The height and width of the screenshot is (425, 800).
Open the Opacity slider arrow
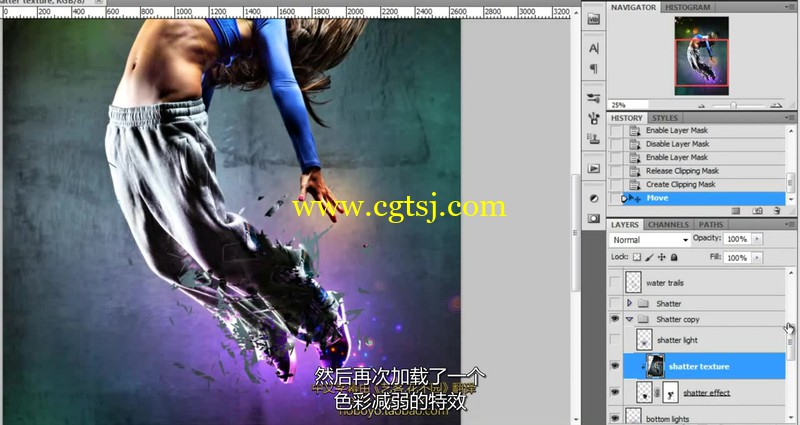coord(757,239)
